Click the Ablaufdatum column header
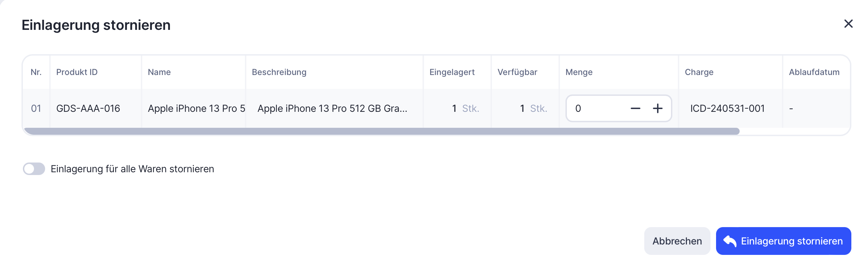Screen dimensions: 868x266 (814, 72)
